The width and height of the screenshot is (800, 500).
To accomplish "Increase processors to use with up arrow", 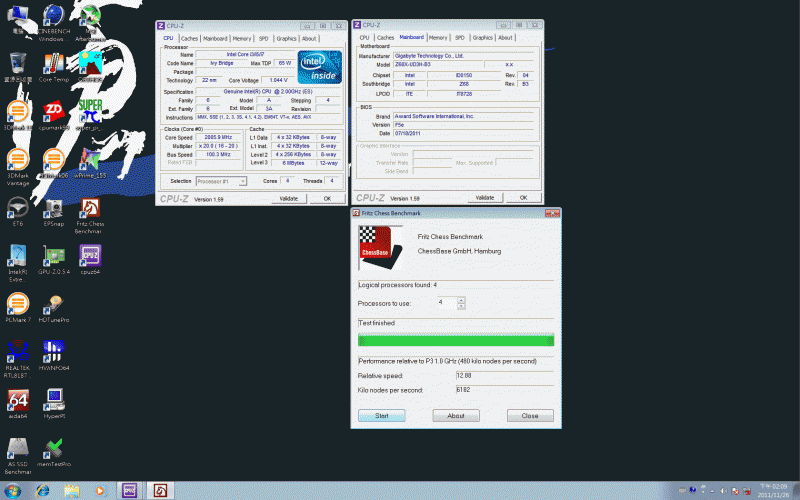I will 461,300.
